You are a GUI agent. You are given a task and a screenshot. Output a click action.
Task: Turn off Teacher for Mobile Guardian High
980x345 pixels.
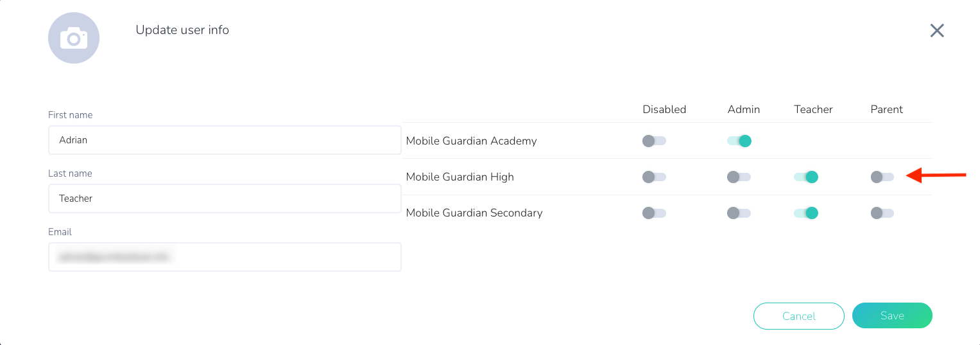[x=806, y=177]
